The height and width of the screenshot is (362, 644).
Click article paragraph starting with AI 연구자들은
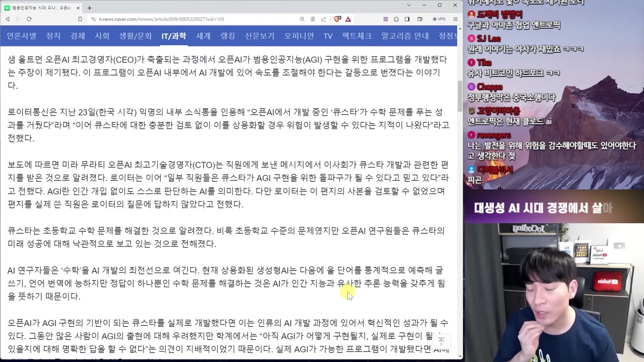coord(226,283)
